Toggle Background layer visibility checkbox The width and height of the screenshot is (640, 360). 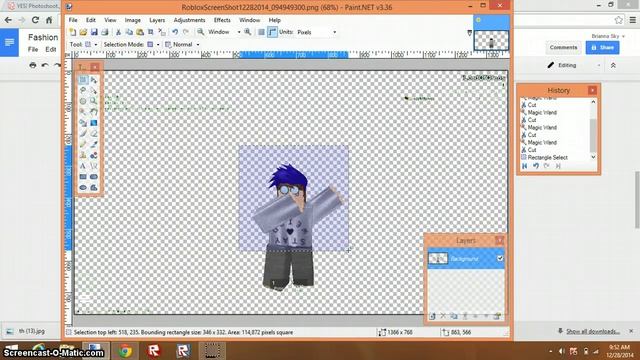pos(500,258)
